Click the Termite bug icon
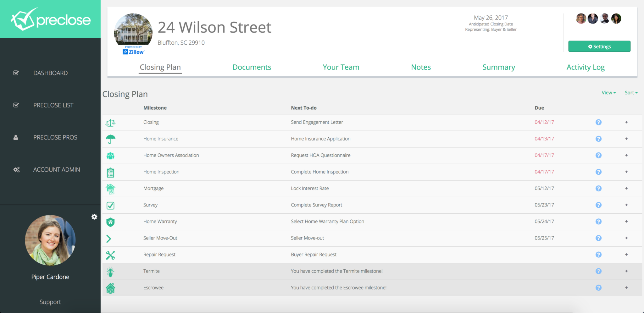This screenshot has width=644, height=313. (x=110, y=271)
